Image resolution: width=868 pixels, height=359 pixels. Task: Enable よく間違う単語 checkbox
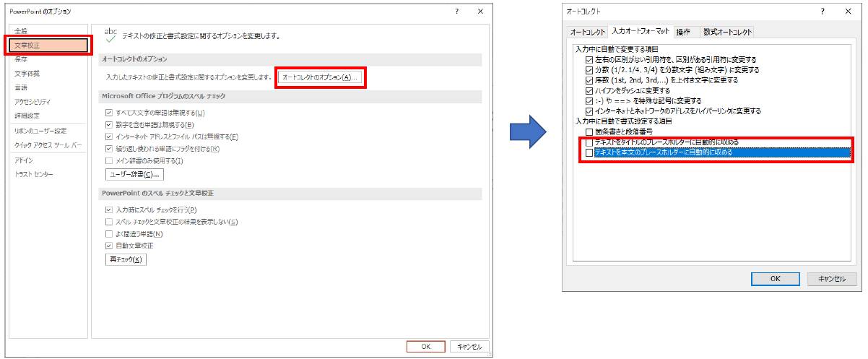pyautogui.click(x=109, y=234)
